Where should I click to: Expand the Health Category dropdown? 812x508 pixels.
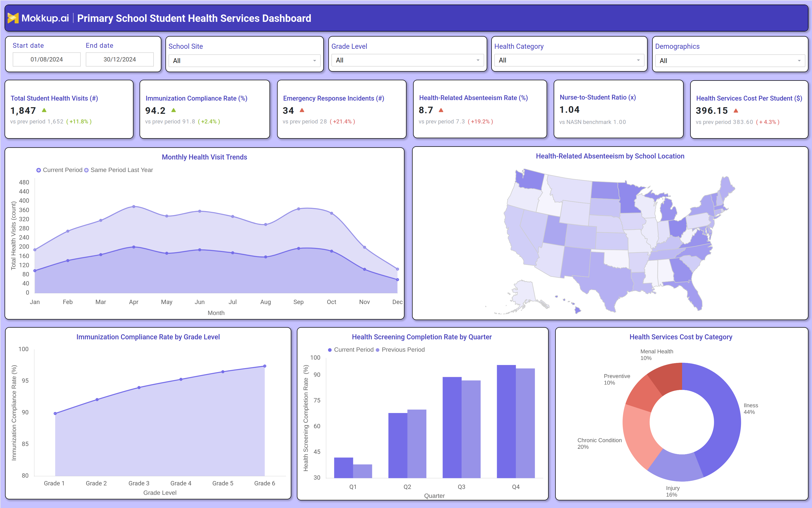point(569,60)
